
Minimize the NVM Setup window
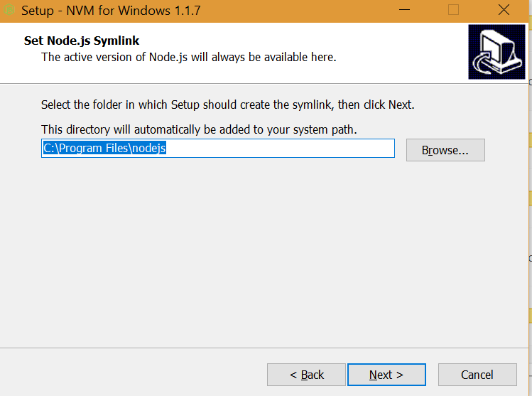tap(404, 11)
